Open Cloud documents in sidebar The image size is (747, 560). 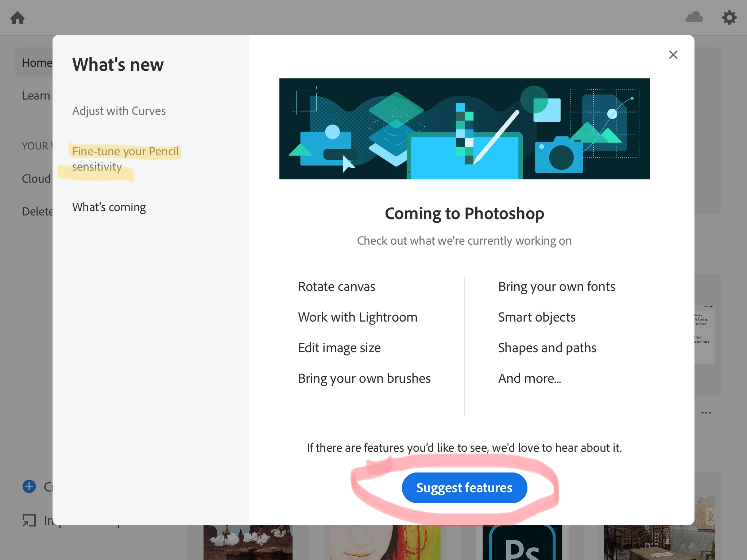point(36,179)
